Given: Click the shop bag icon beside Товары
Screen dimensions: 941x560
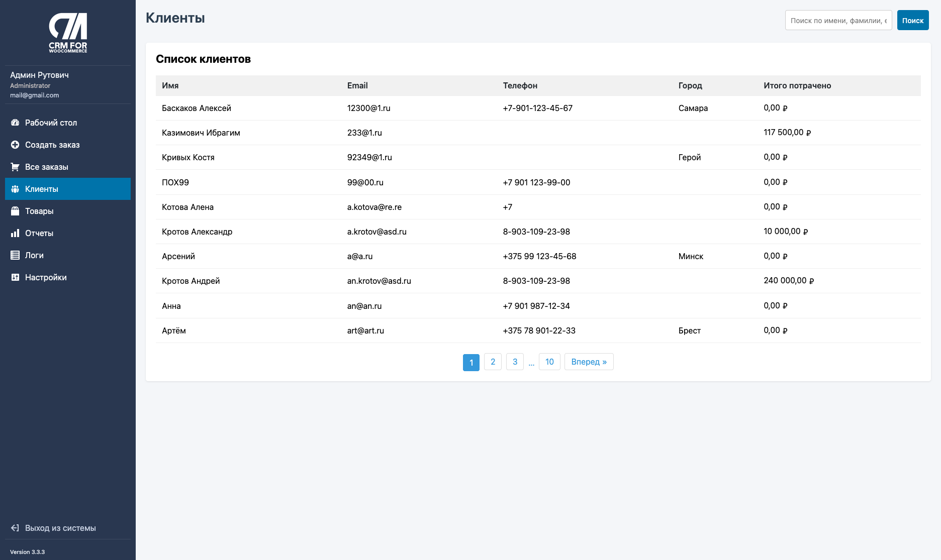Looking at the screenshot, I should coord(15,211).
